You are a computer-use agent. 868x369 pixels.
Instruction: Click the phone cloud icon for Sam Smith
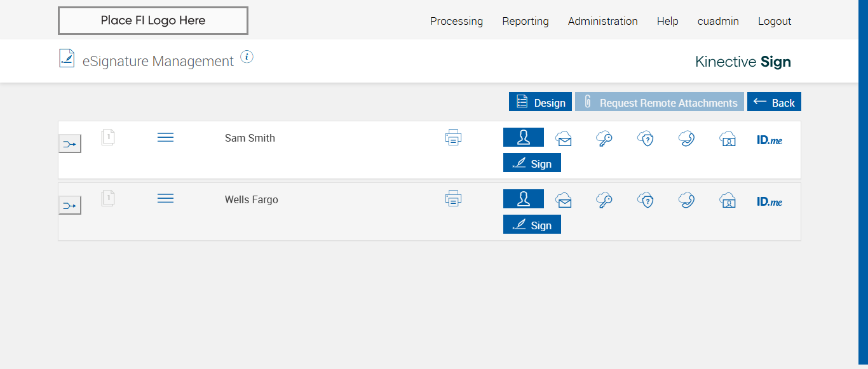pos(686,138)
